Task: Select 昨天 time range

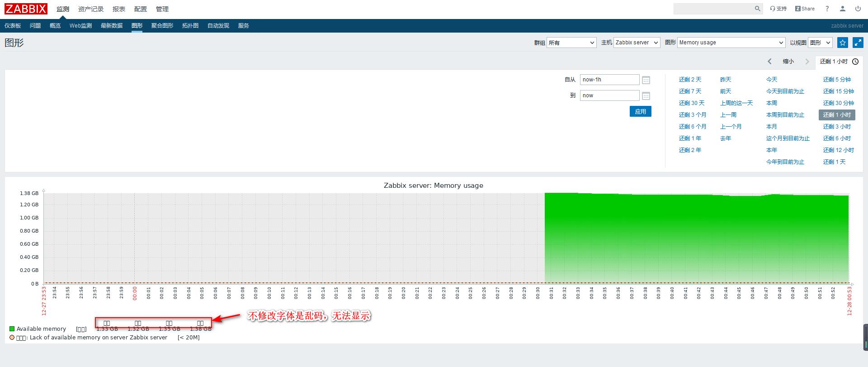Action: tap(726, 80)
